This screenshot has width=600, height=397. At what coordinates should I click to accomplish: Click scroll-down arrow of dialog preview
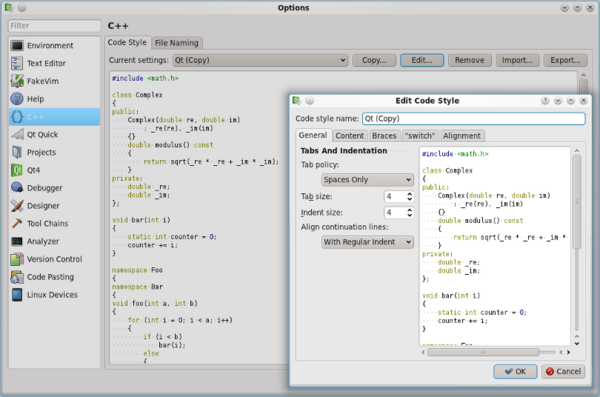(x=577, y=344)
